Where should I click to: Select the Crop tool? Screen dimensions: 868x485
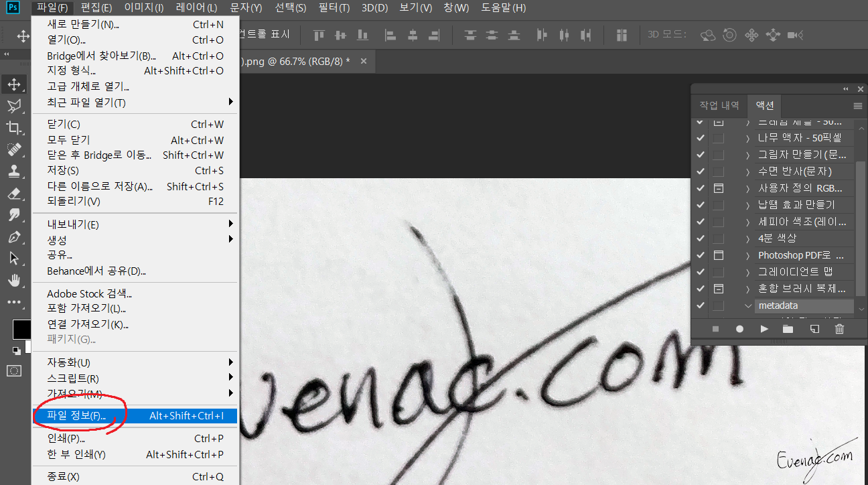(14, 128)
